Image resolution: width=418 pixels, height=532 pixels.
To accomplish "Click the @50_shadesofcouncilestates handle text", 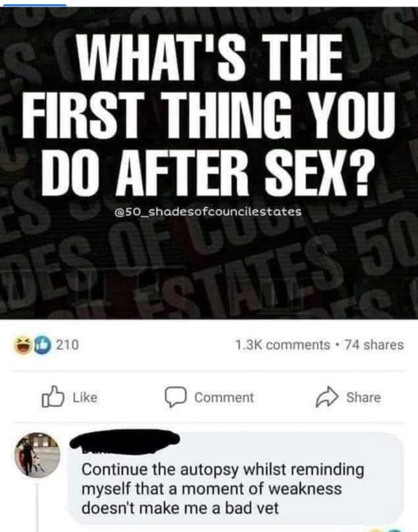I will pyautogui.click(x=208, y=212).
